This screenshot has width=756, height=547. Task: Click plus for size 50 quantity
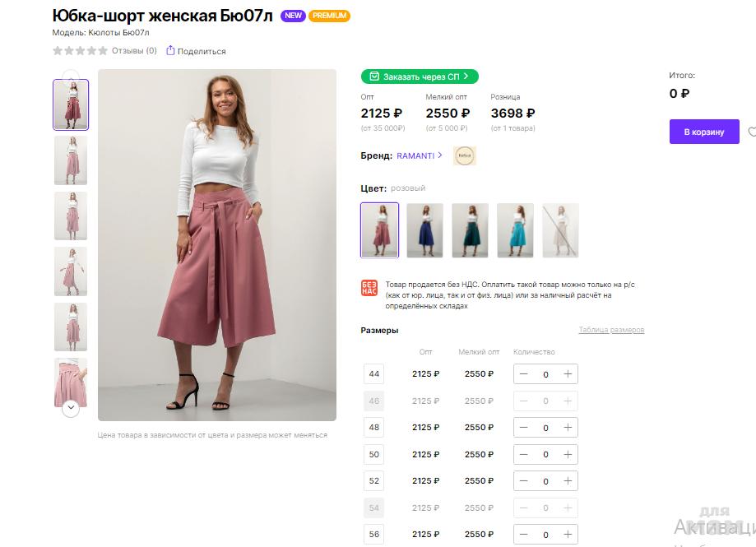[568, 454]
